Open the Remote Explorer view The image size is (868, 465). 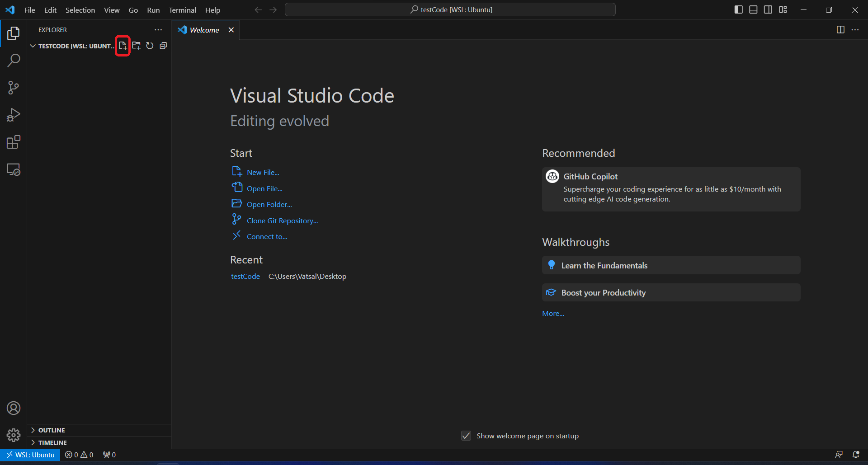point(14,169)
